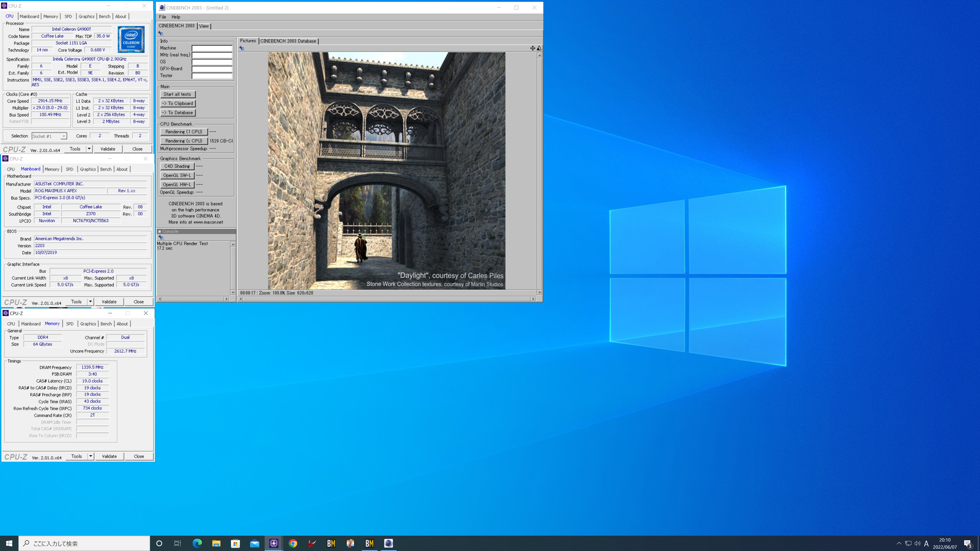The width and height of the screenshot is (980, 551).
Task: Open Tools dropdown arrow in Mainboard CPU-Z window
Action: pyautogui.click(x=91, y=302)
